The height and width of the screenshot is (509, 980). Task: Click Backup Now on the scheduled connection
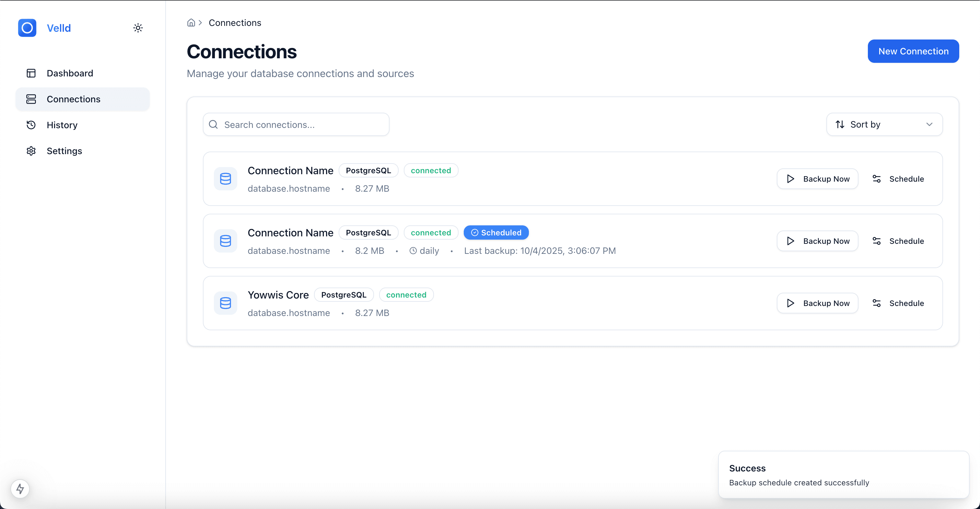pyautogui.click(x=817, y=241)
